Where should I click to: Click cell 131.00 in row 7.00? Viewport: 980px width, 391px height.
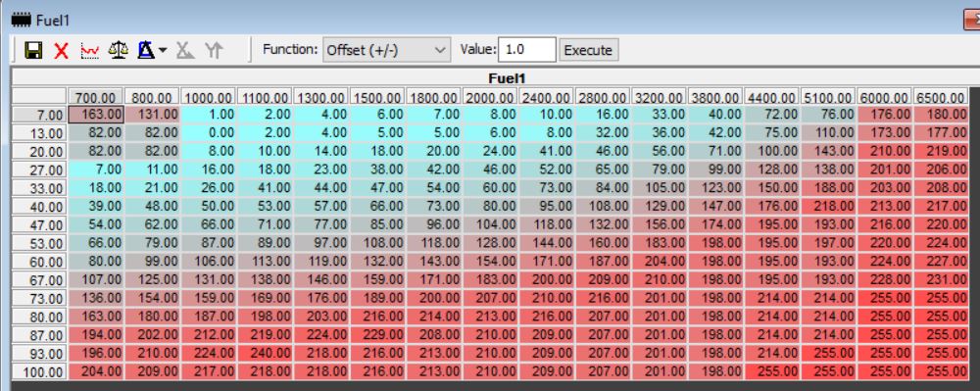[x=152, y=115]
